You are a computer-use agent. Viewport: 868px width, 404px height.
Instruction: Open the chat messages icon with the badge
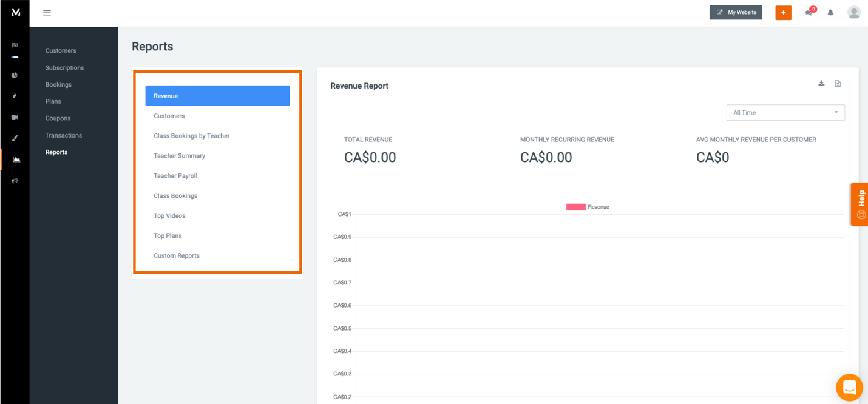(808, 12)
